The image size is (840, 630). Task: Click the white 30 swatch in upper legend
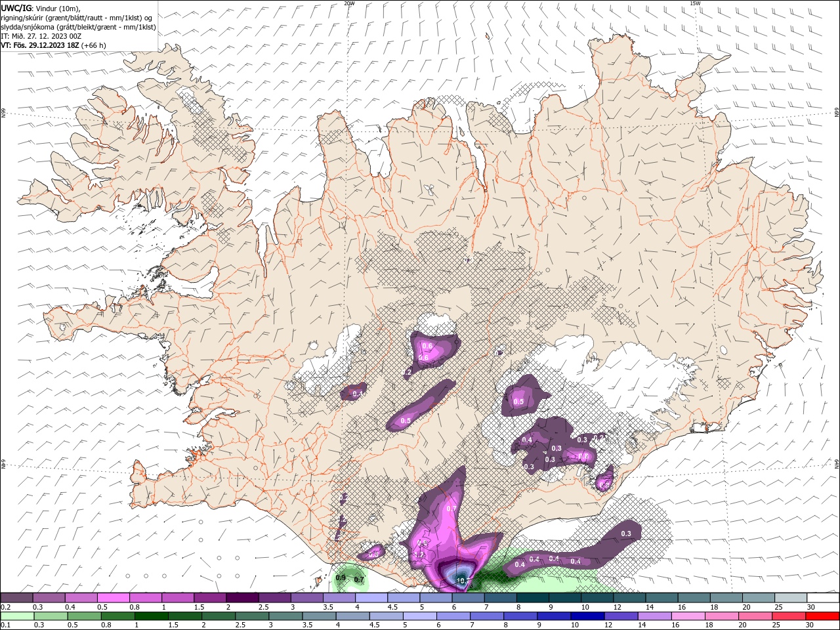pos(824,598)
